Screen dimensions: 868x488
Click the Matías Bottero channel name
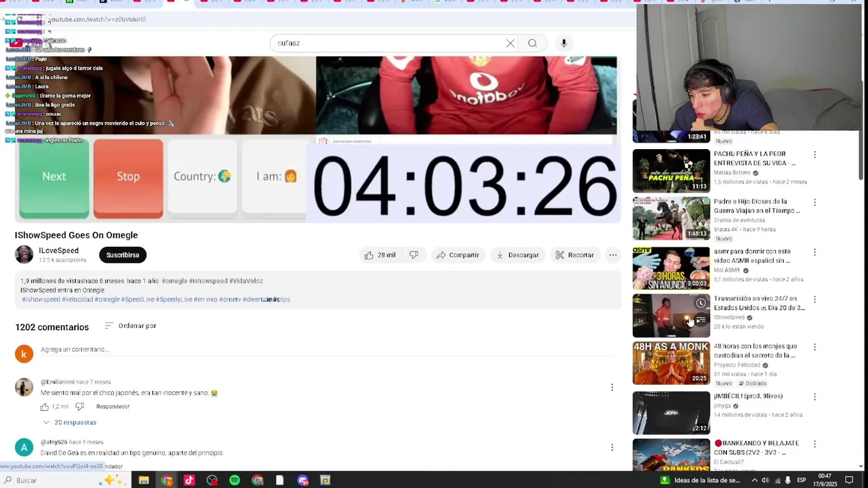click(x=732, y=173)
